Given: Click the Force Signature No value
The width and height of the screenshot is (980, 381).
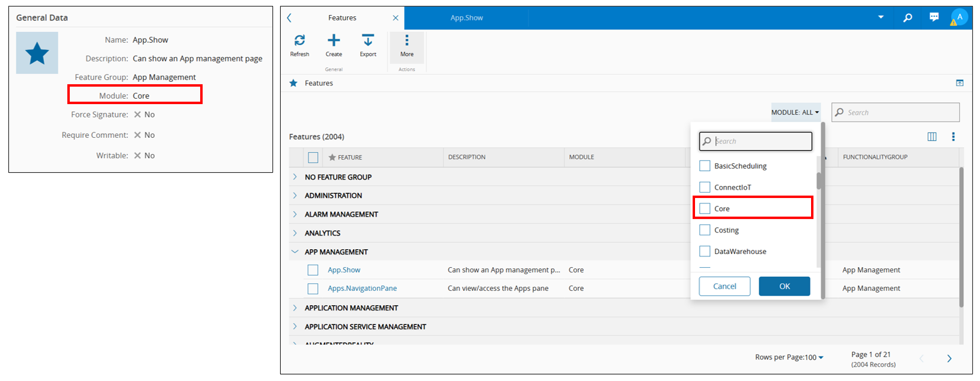Looking at the screenshot, I should click(144, 114).
